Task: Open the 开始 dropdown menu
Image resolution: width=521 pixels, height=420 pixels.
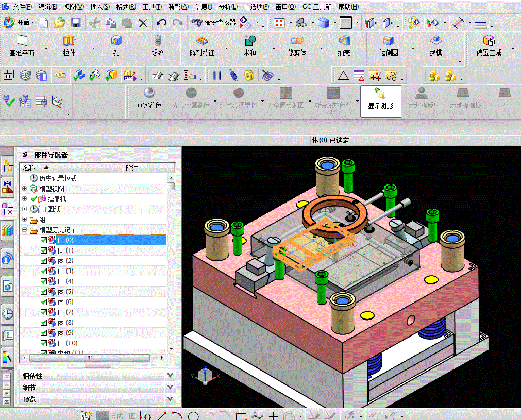Action: 19,22
